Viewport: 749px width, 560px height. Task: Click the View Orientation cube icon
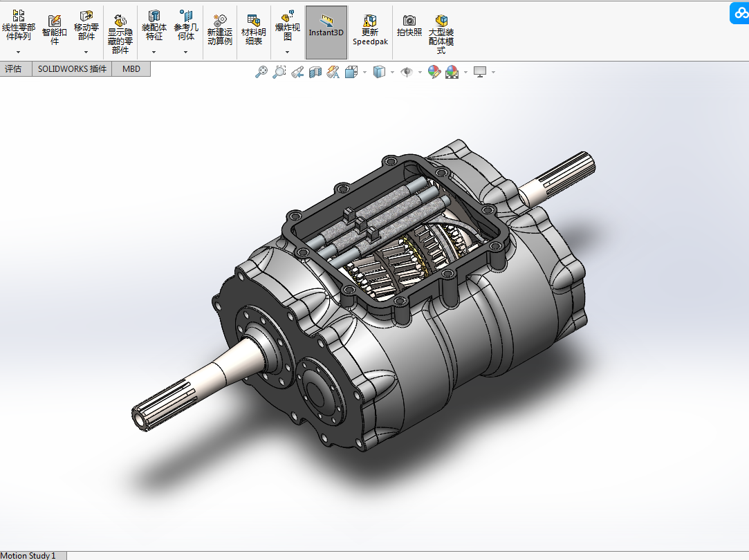351,72
